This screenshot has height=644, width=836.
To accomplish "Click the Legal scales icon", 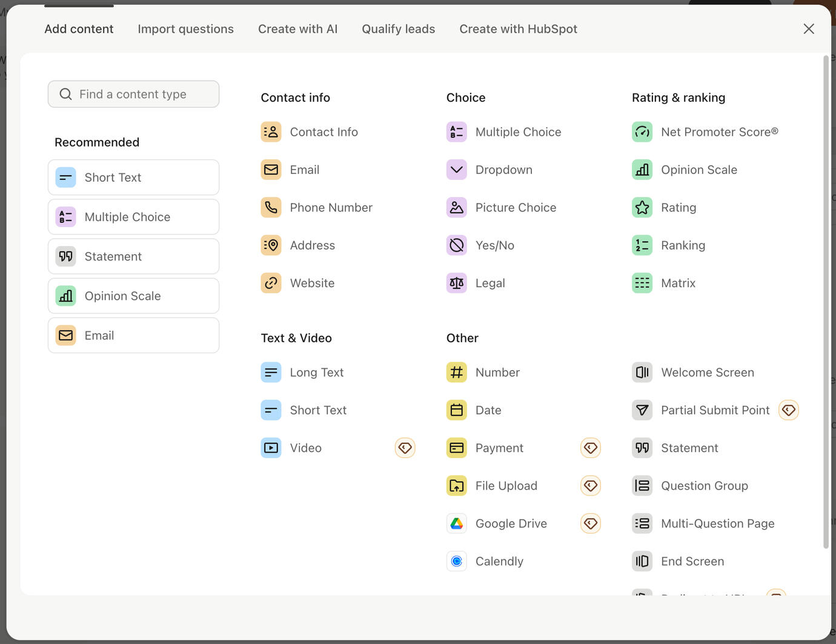I will tap(456, 283).
